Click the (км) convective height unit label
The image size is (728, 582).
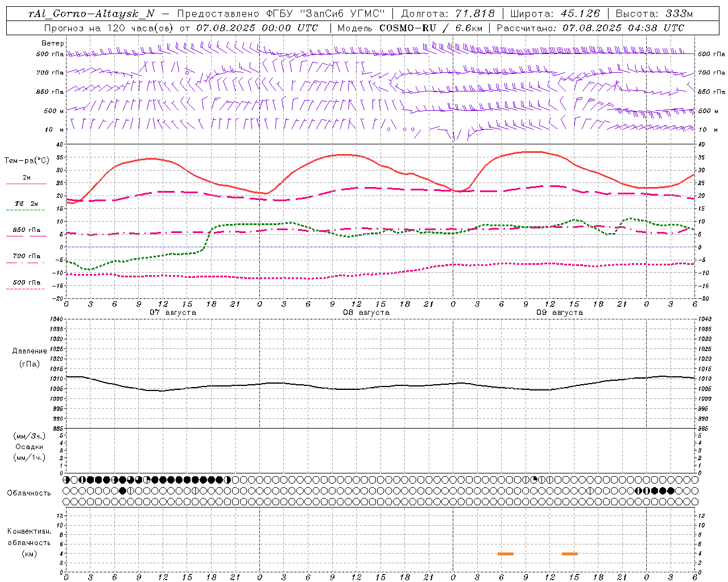point(30,554)
